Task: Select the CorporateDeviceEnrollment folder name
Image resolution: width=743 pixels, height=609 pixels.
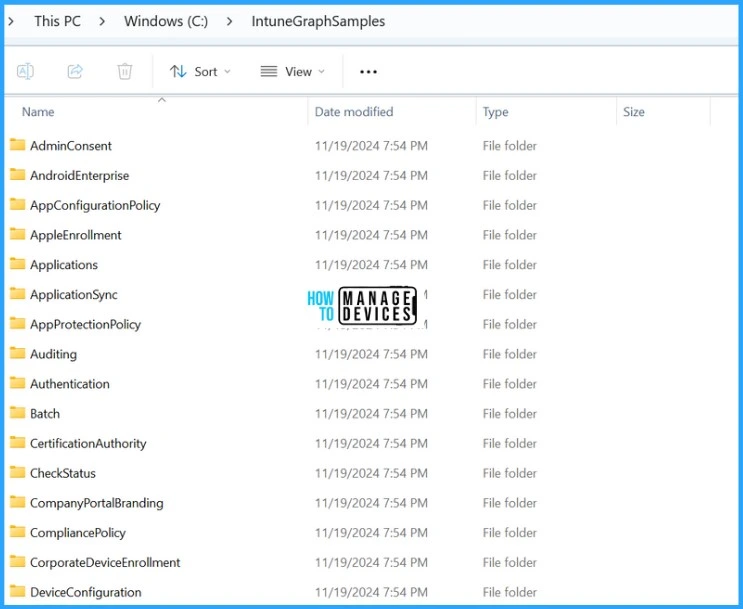Action: [105, 563]
